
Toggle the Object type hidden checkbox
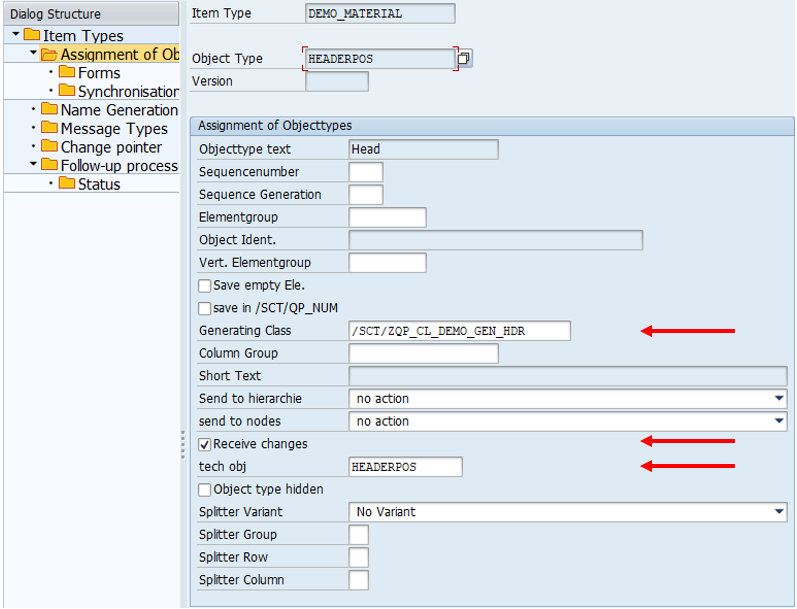tap(205, 490)
